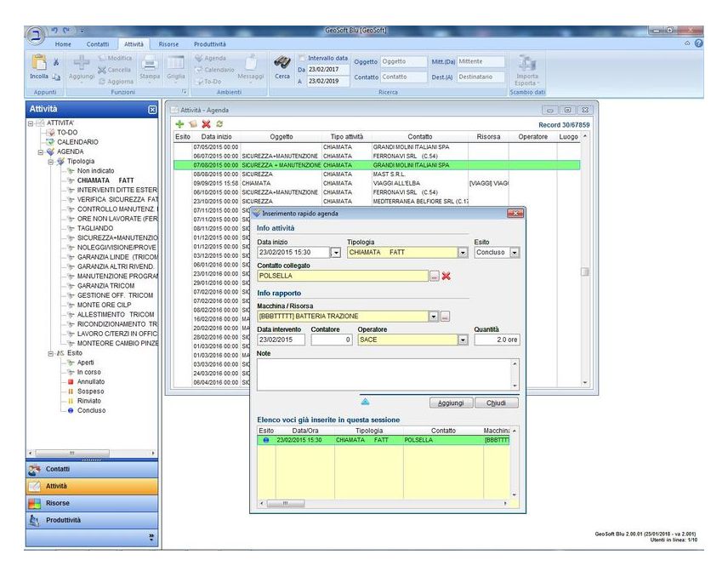Image resolution: width=728 pixels, height=577 pixels.
Task: Click the Cerca binoculars icon
Action: point(282,62)
